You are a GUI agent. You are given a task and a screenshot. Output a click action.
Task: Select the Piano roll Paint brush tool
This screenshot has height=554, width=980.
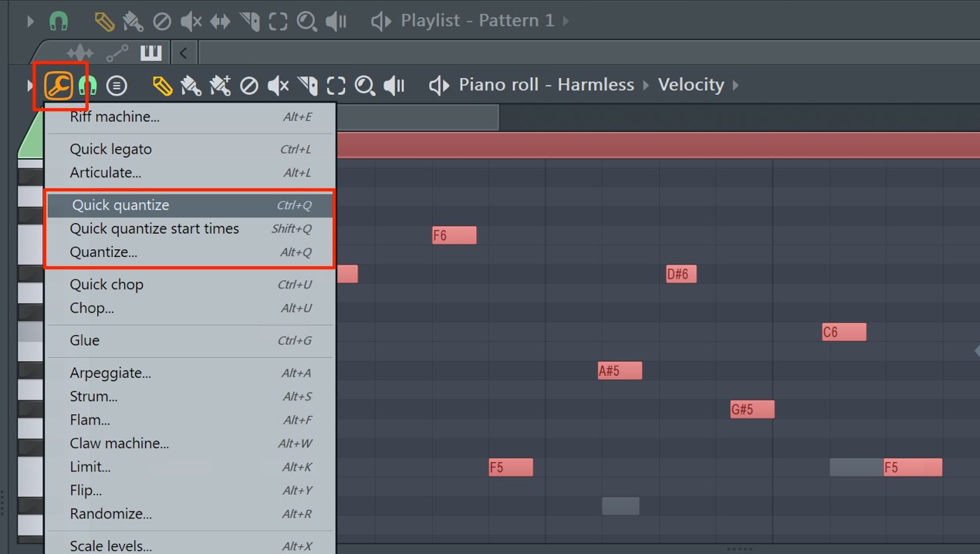191,85
